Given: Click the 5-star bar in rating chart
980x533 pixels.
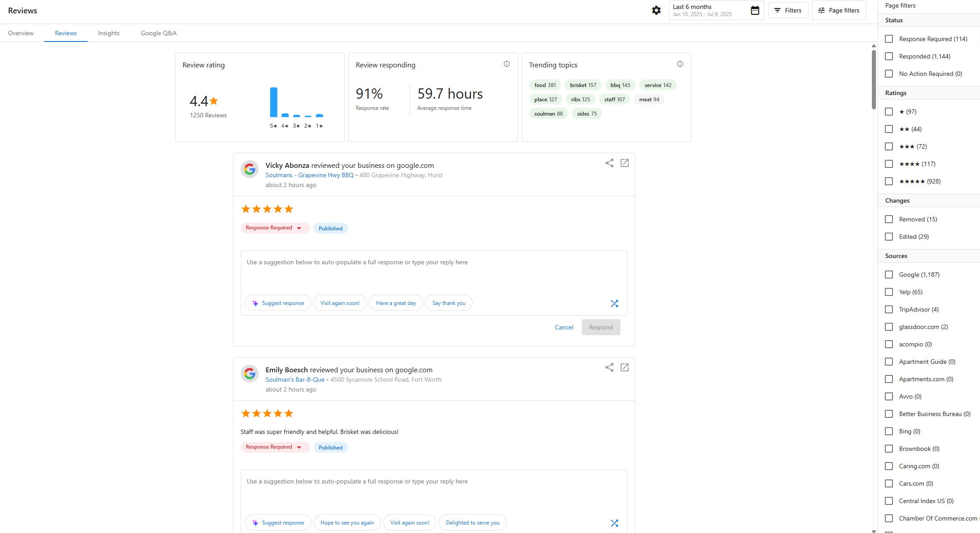Looking at the screenshot, I should [273, 102].
